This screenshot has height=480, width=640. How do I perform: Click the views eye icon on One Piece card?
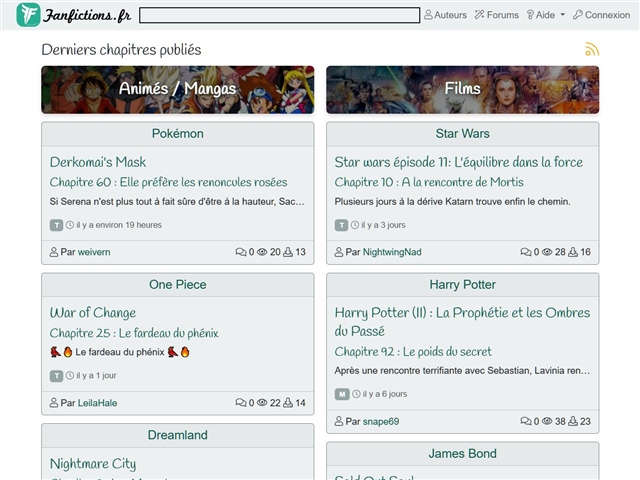point(262,403)
